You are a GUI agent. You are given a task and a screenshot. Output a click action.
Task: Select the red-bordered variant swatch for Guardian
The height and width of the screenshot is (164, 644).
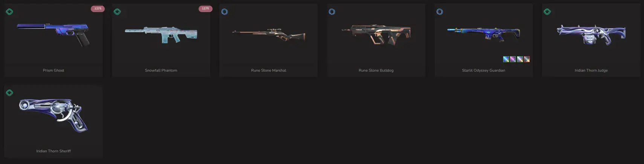click(x=527, y=59)
